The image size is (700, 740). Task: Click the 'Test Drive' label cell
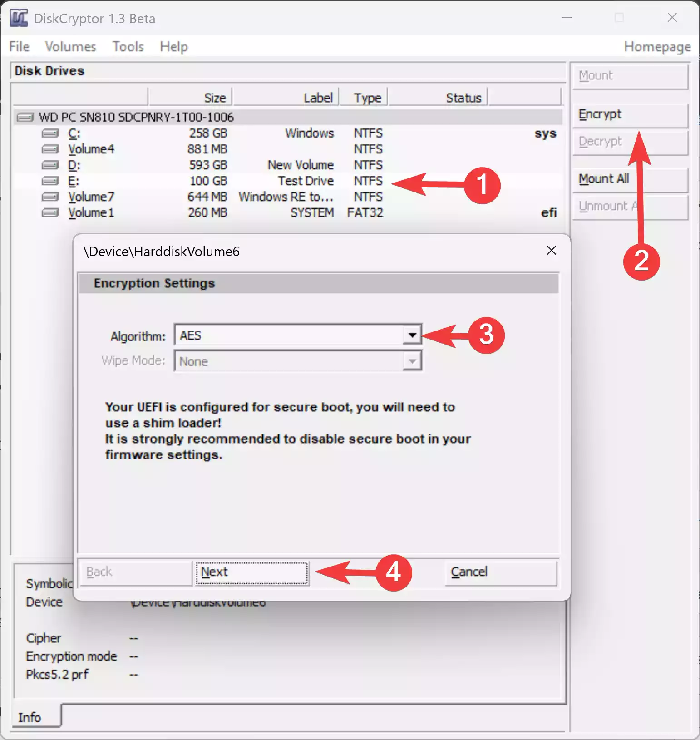tap(306, 181)
